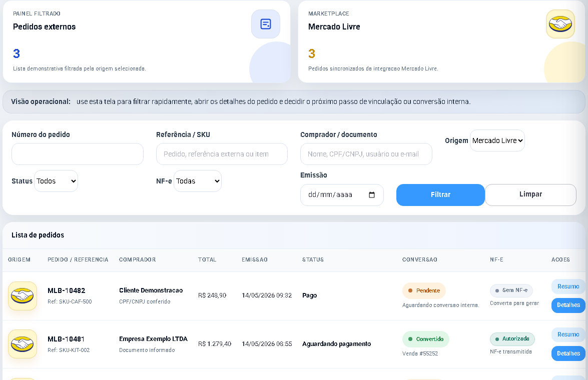Click the Autorizada NF-e badge
The image size is (588, 380).
[x=512, y=339]
